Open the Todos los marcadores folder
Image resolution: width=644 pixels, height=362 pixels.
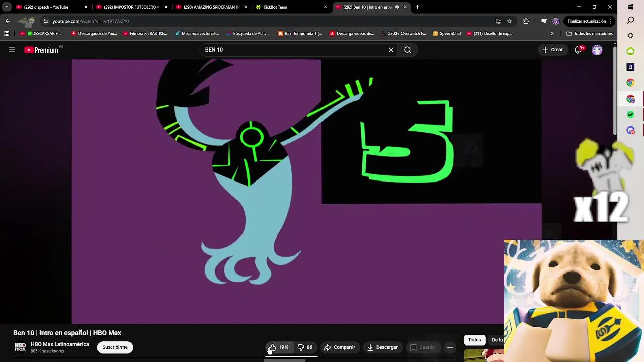(x=589, y=34)
